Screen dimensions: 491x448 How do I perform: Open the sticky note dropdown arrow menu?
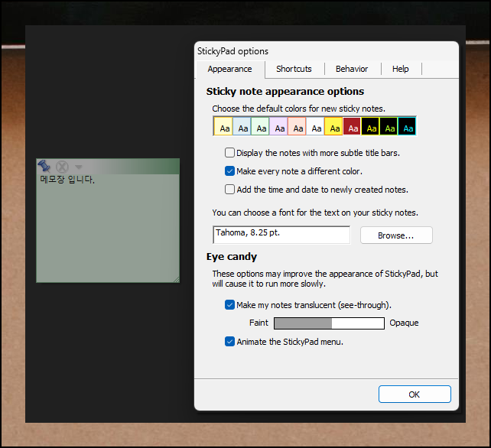[78, 167]
